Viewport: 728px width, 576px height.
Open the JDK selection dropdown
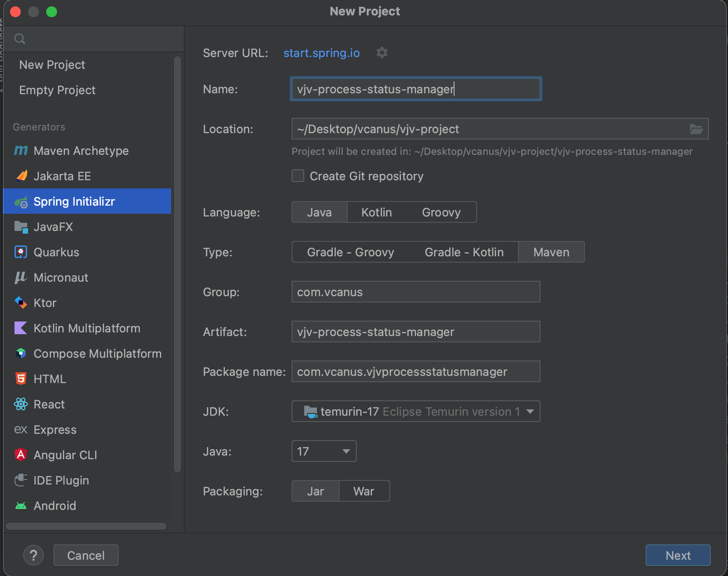tap(415, 411)
